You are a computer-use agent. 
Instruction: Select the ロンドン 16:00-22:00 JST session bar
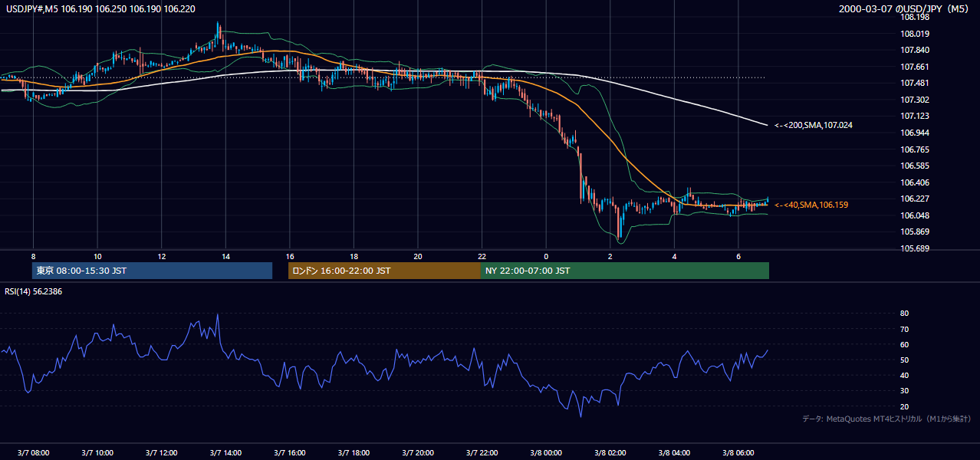pyautogui.click(x=384, y=271)
